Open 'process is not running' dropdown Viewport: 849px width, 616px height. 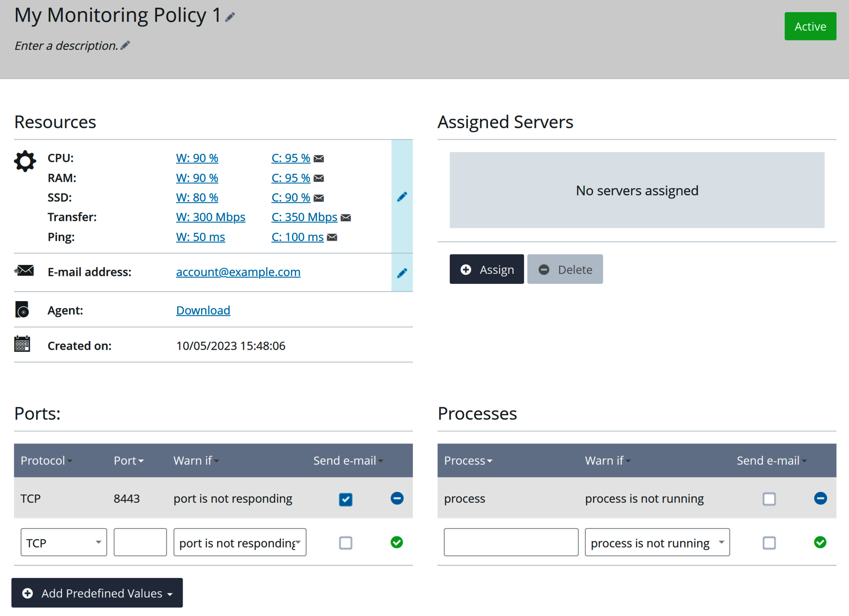(657, 542)
